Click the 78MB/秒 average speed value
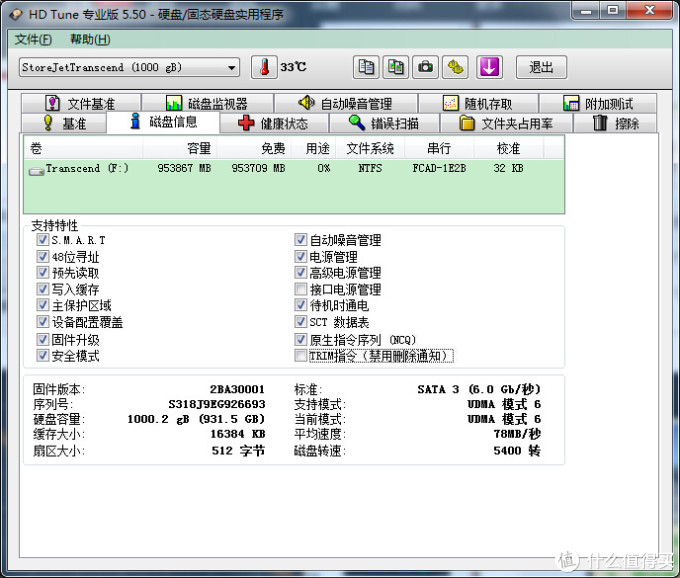680x578 pixels. tap(517, 434)
